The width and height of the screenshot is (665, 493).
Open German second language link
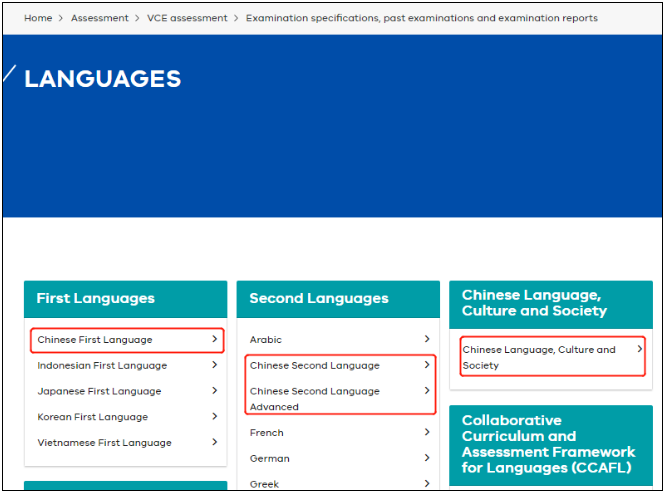coord(269,459)
